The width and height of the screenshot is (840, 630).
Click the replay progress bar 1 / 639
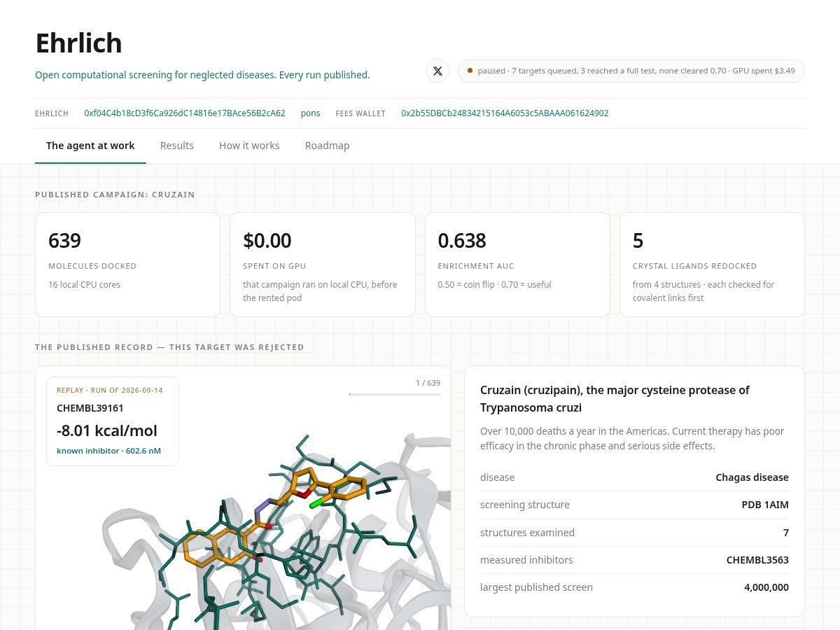395,394
